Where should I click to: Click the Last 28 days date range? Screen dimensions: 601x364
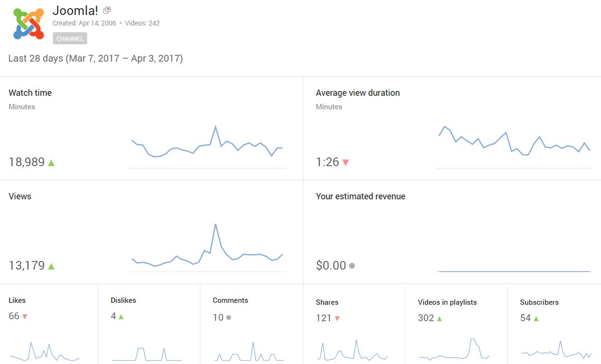95,59
